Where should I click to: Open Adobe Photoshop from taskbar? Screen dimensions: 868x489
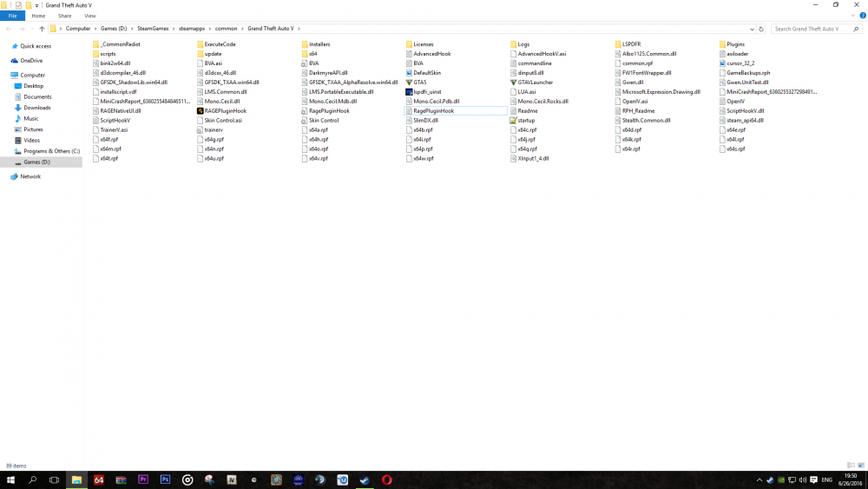tap(165, 479)
